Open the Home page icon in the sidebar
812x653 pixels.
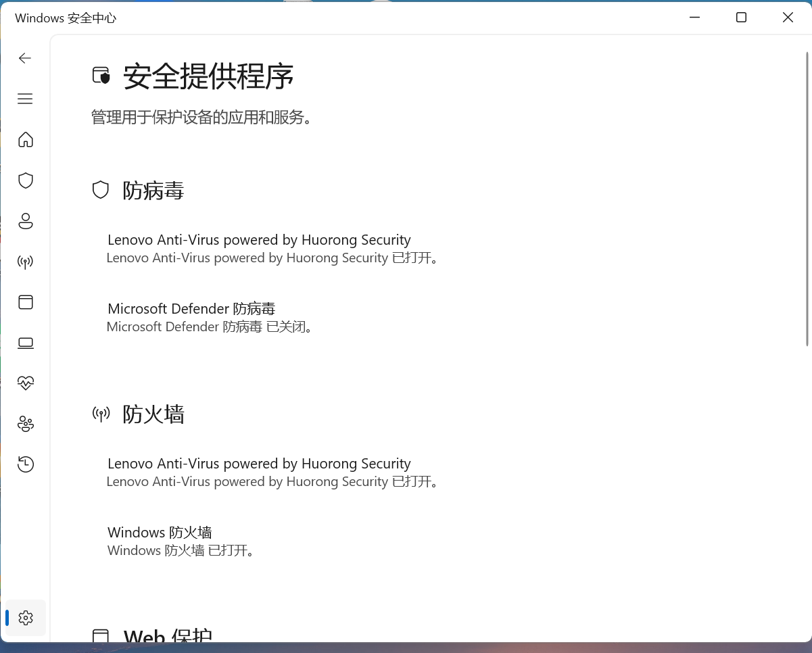(x=26, y=139)
